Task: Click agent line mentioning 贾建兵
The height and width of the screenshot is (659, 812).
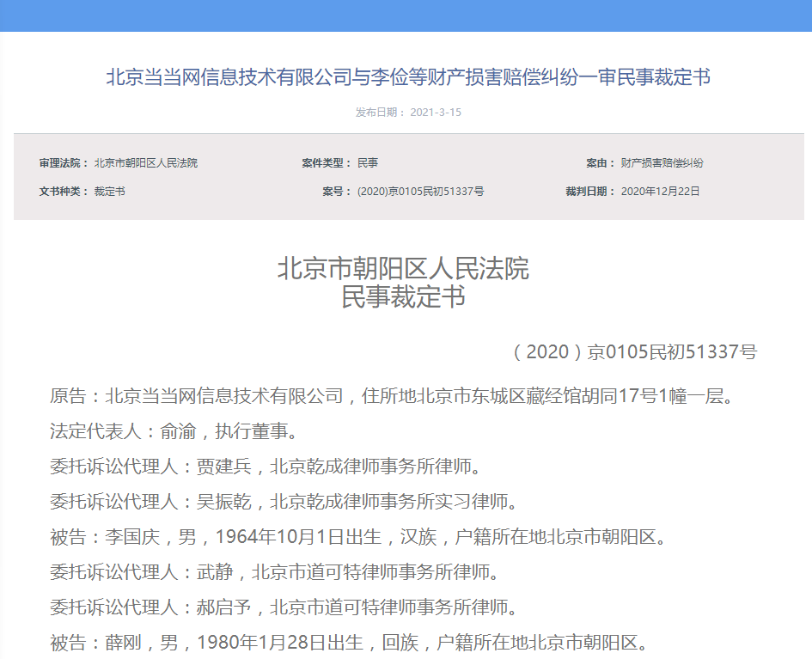Action: tap(266, 467)
